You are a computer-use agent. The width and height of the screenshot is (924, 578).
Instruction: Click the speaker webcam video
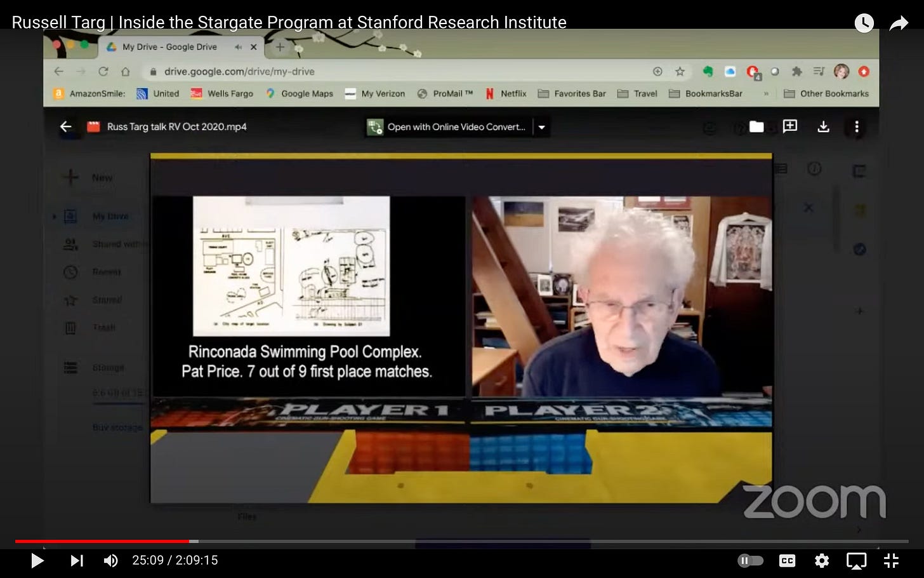click(x=622, y=296)
